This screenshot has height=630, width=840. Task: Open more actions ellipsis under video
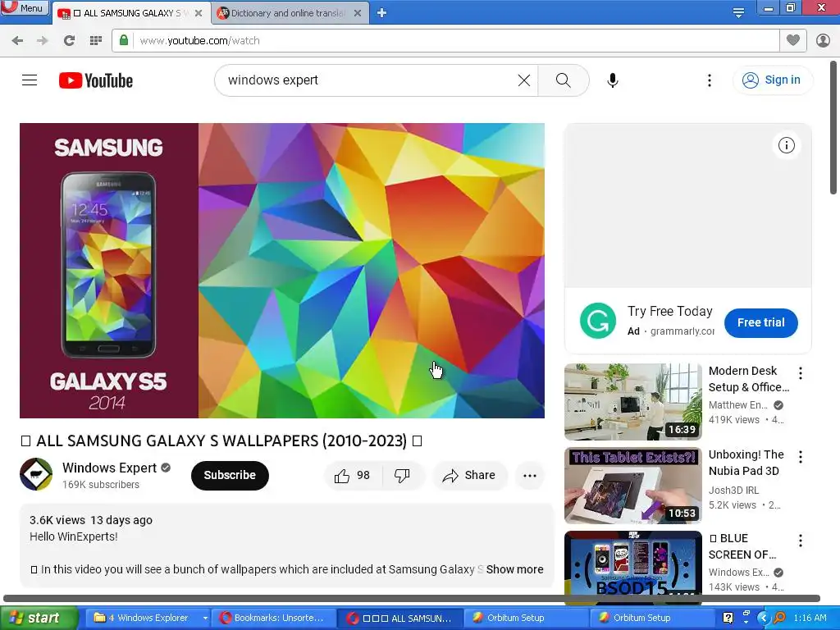(x=530, y=475)
